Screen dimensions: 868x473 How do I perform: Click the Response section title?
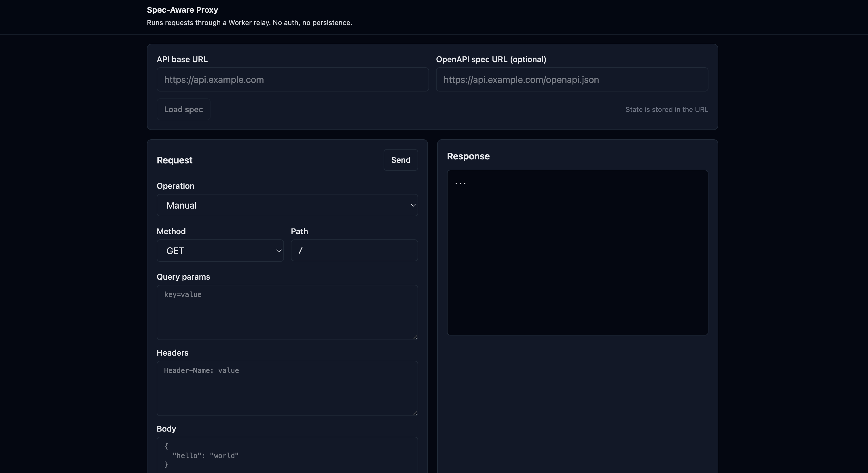tap(468, 156)
